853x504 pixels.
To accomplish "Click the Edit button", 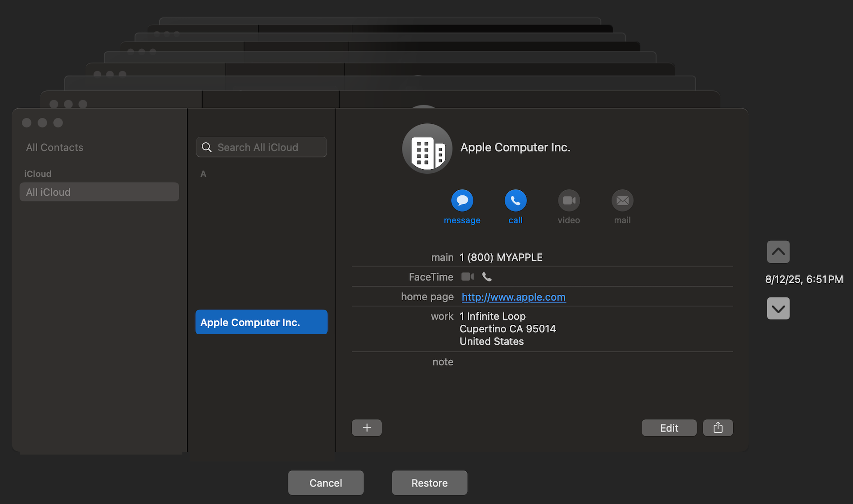I will point(669,428).
